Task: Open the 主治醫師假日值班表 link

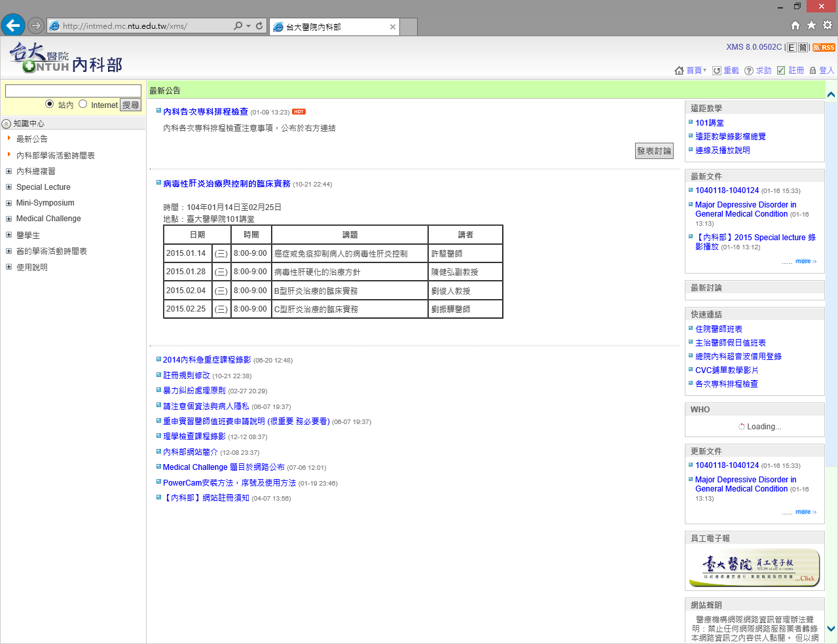Action: pyautogui.click(x=731, y=343)
